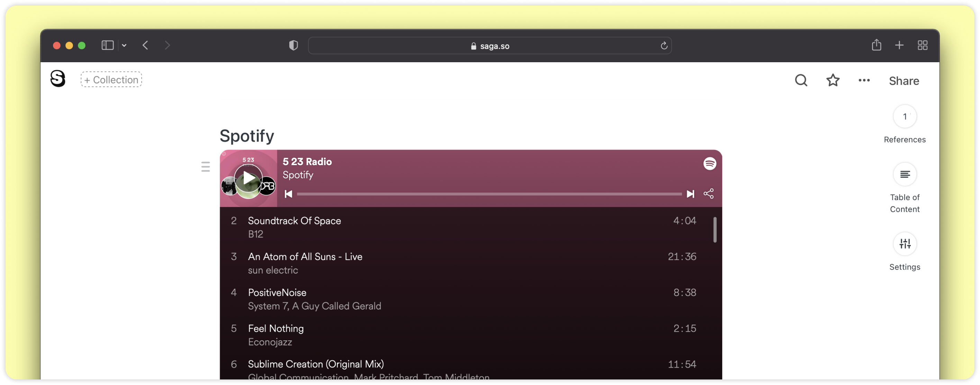980x385 pixels.
Task: Open the page Settings sliders icon
Action: [x=904, y=244]
